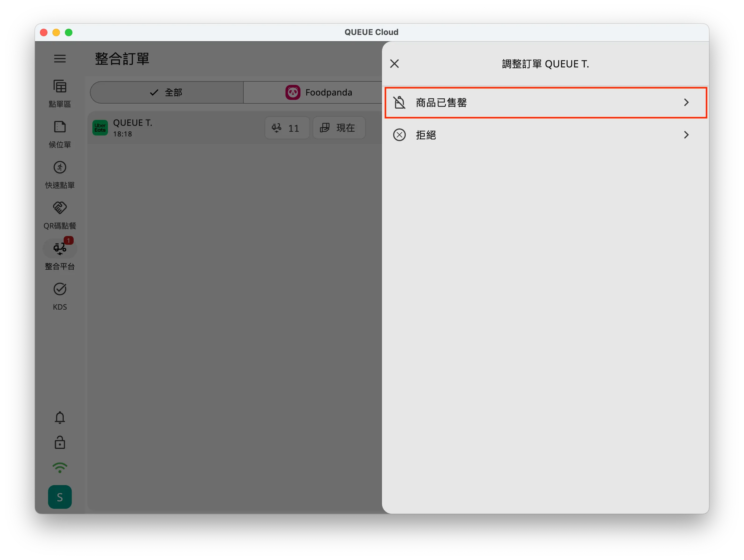The width and height of the screenshot is (744, 560).
Task: Open the 候位單 waitlist section
Action: tap(60, 134)
